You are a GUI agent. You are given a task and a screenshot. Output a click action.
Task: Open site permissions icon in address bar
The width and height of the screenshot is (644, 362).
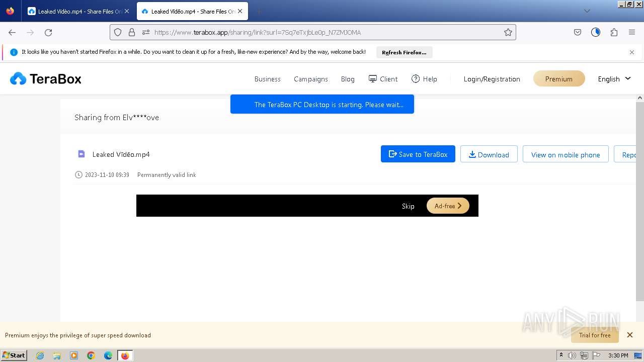click(146, 32)
